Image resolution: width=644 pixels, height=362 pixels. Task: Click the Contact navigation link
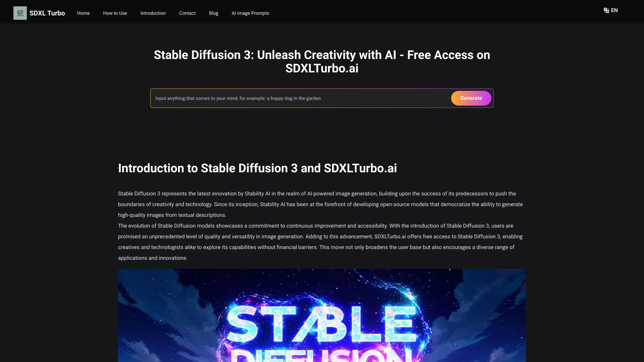coord(187,13)
